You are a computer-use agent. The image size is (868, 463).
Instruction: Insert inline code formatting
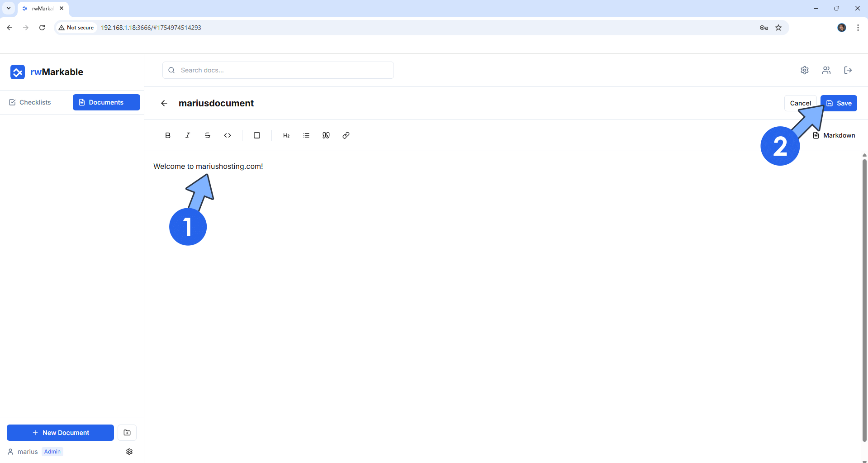click(228, 135)
